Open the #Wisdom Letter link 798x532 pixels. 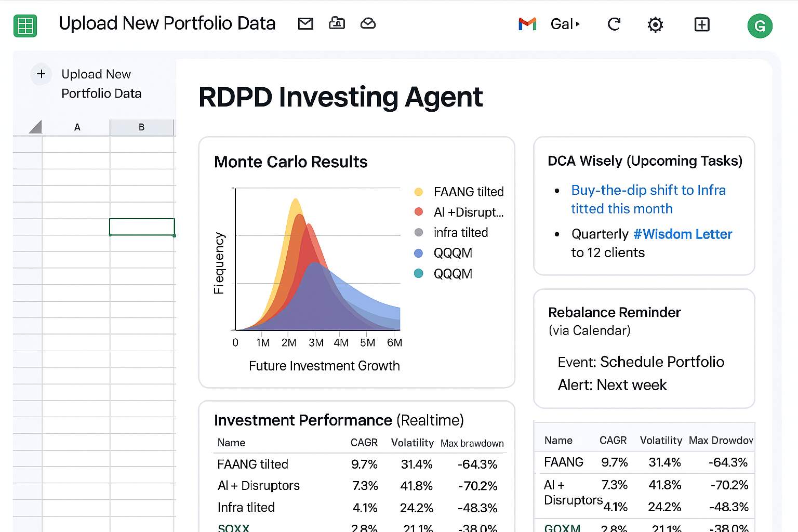[683, 234]
